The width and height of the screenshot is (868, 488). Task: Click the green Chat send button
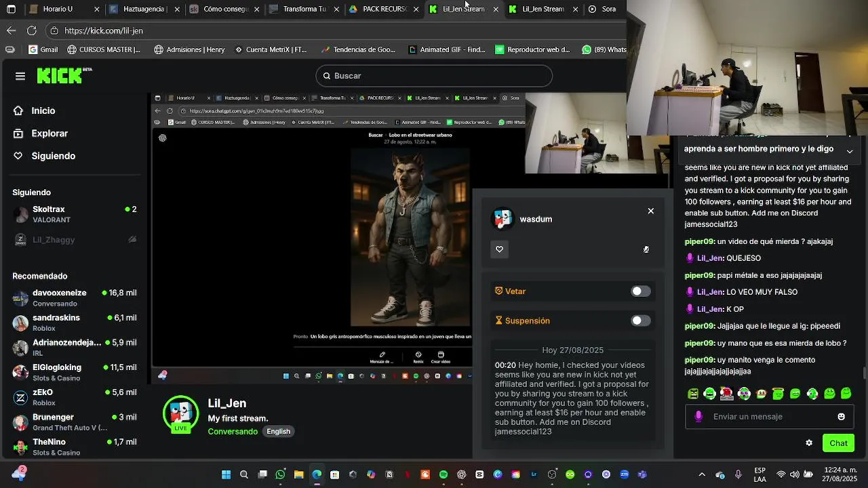(838, 443)
